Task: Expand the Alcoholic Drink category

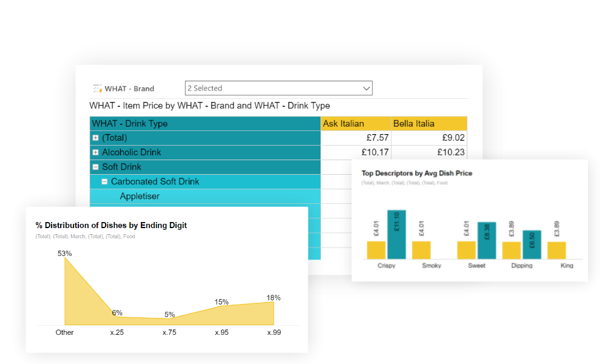Action: tap(95, 152)
